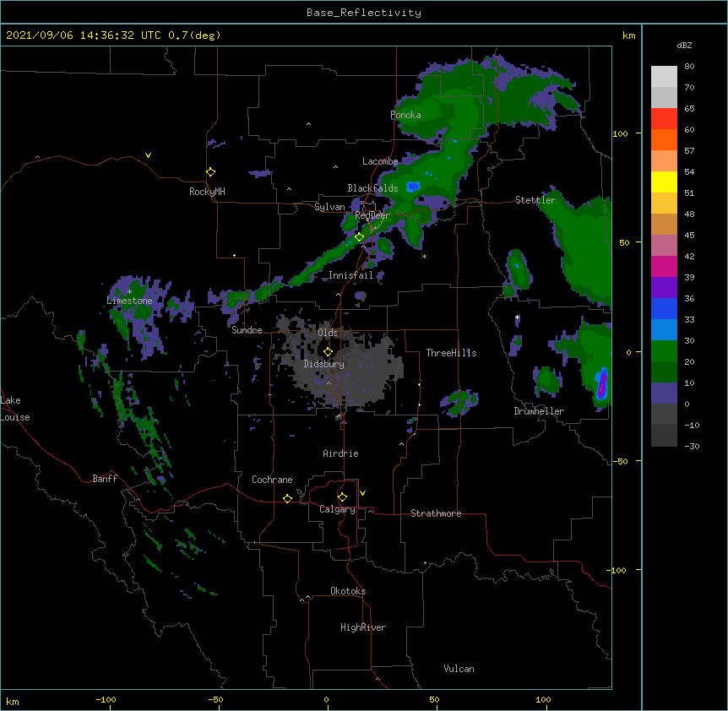The width and height of the screenshot is (728, 711).
Task: Click the yellow diamond marker near RockyMH
Action: [x=211, y=172]
